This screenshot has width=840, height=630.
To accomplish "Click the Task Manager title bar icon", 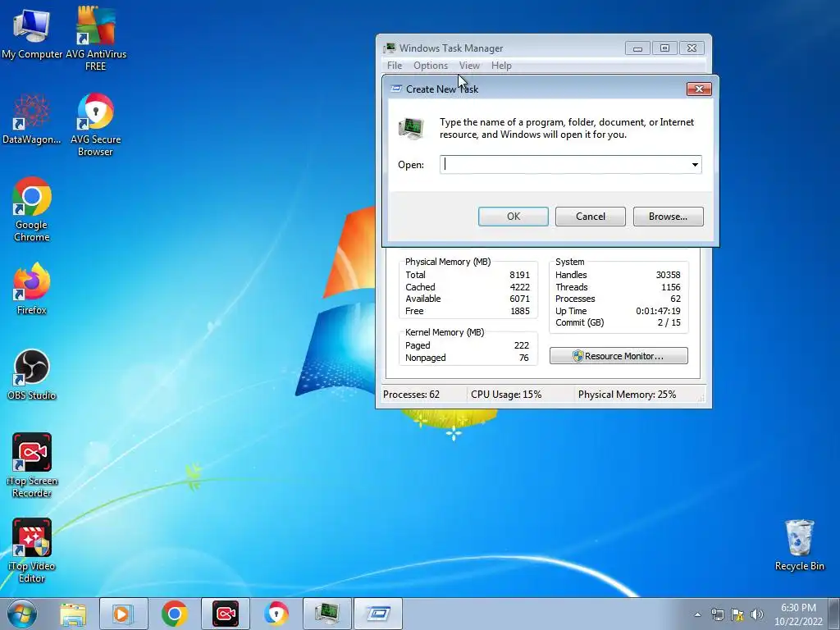I will point(390,48).
